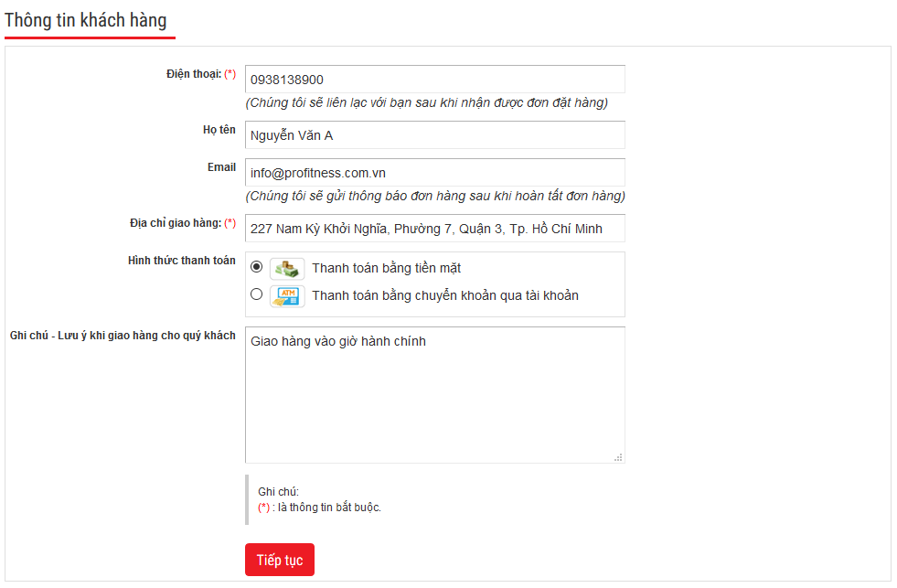The image size is (897, 588).
Task: Select cash payment radio button
Action: pos(256,267)
